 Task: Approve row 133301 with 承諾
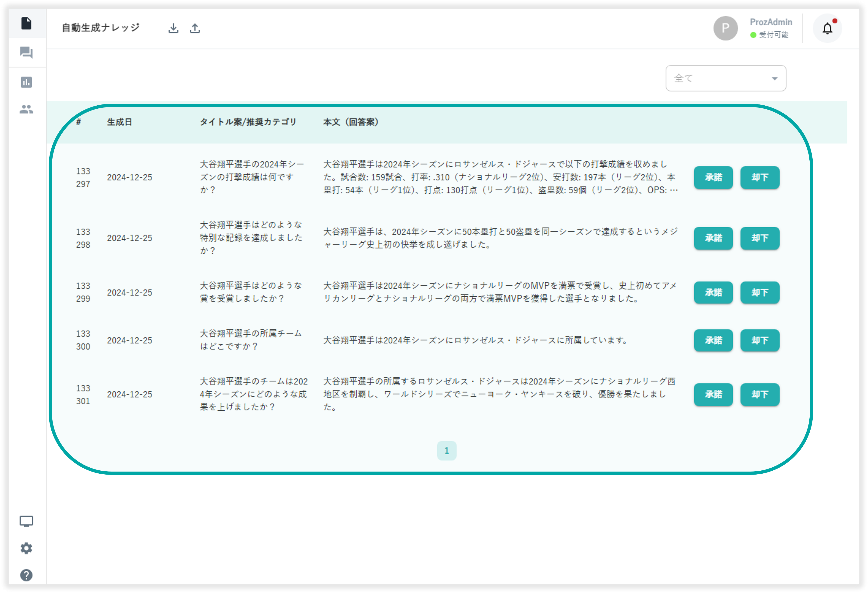(713, 395)
